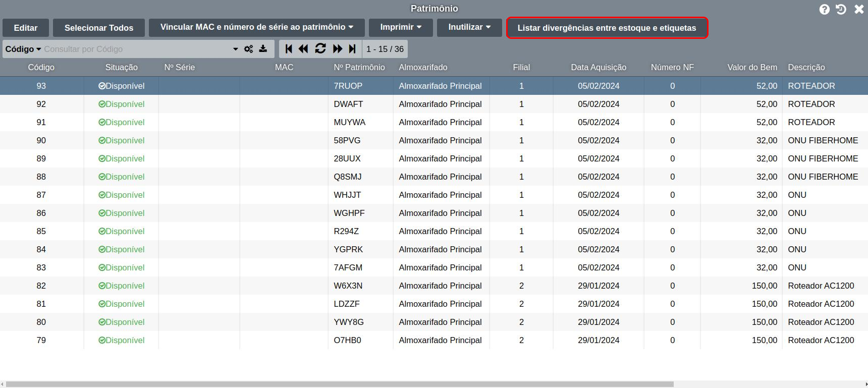Open the Código filter field selector
The width and height of the screenshot is (868, 388).
(x=23, y=49)
